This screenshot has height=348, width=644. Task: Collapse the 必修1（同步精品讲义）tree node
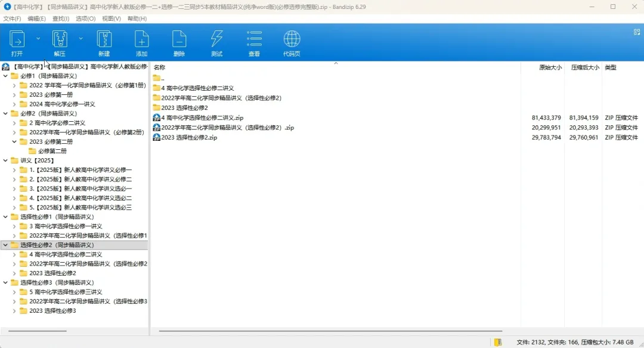click(x=5, y=76)
